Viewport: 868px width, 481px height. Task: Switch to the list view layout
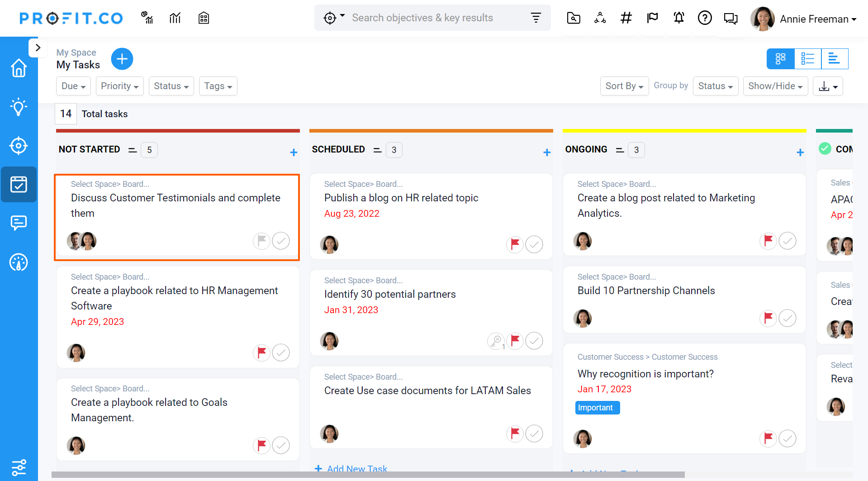[x=808, y=59]
